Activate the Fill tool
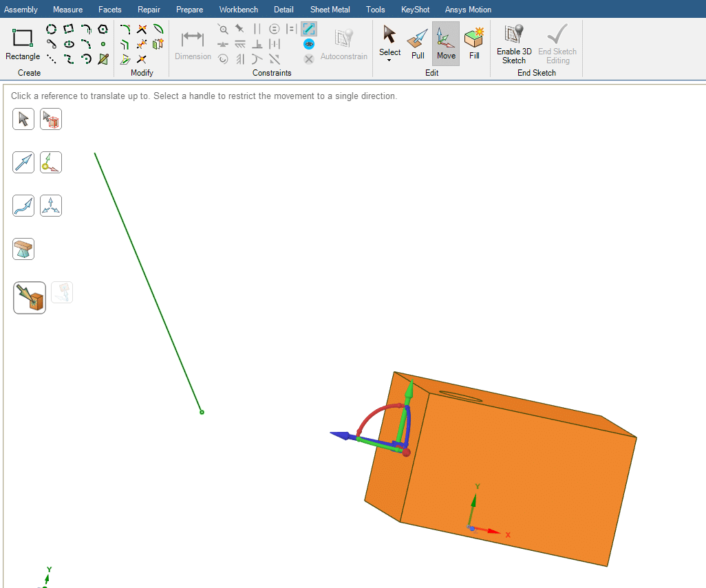Screen dimensions: 706x588 (x=474, y=43)
